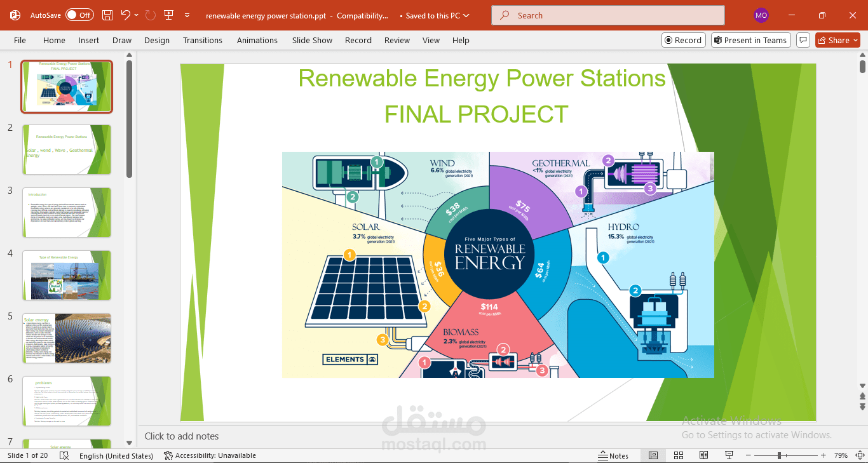Viewport: 868px width, 463px height.
Task: Switch to the Home tab
Action: point(54,40)
